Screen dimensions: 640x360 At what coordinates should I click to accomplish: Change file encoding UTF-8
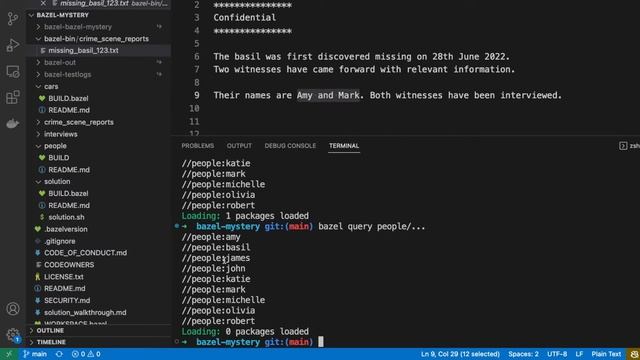557,354
